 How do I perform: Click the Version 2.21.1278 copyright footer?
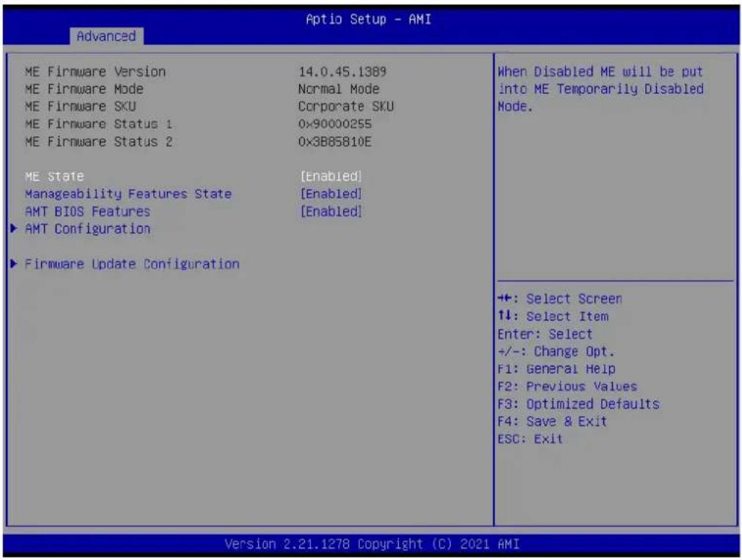click(x=372, y=544)
